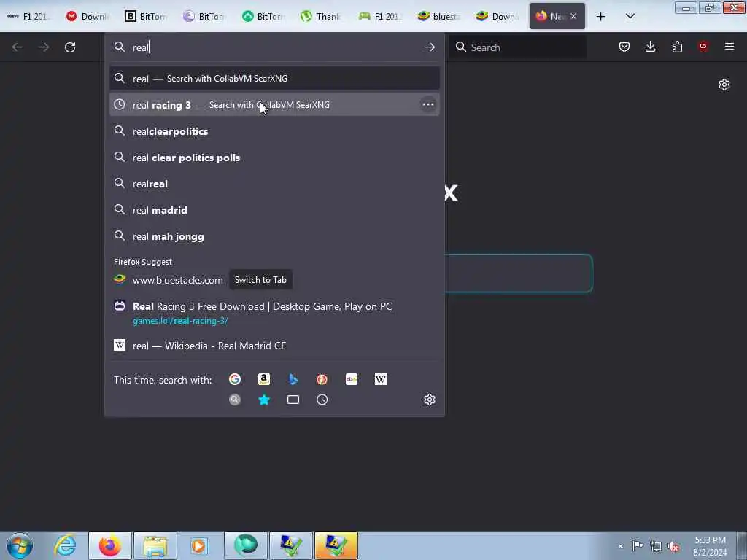Viewport: 747px width, 560px height.
Task: Select real mah jongg suggestion
Action: [x=274, y=236]
